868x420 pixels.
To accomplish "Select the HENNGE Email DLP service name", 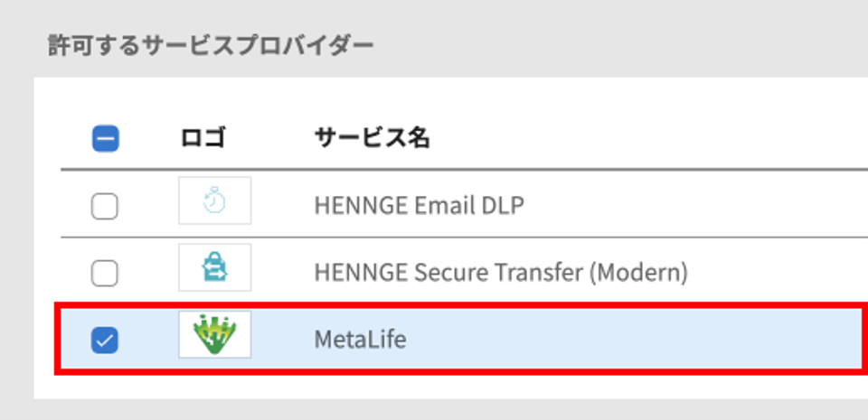I will point(419,206).
